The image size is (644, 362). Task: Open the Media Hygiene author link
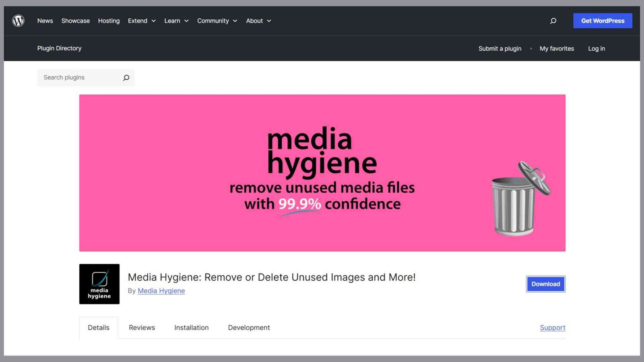click(x=161, y=291)
